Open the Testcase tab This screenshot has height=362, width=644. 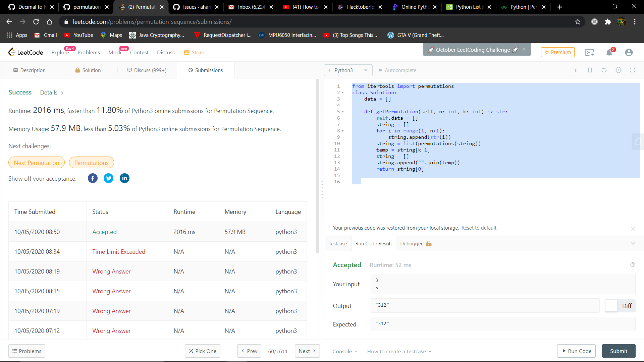click(337, 244)
